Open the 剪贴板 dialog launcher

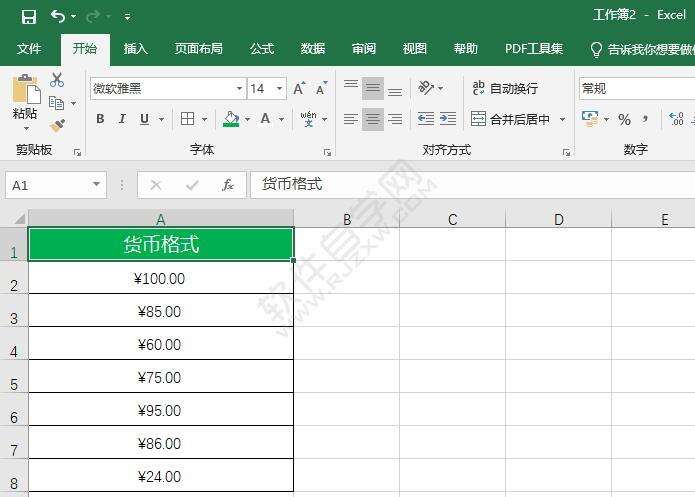point(78,153)
